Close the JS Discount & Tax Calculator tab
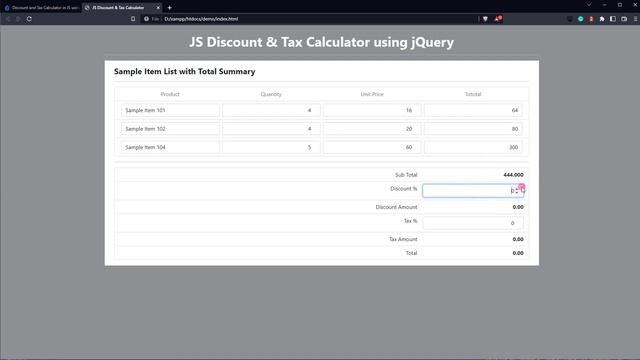This screenshot has width=640, height=360. 158,7
